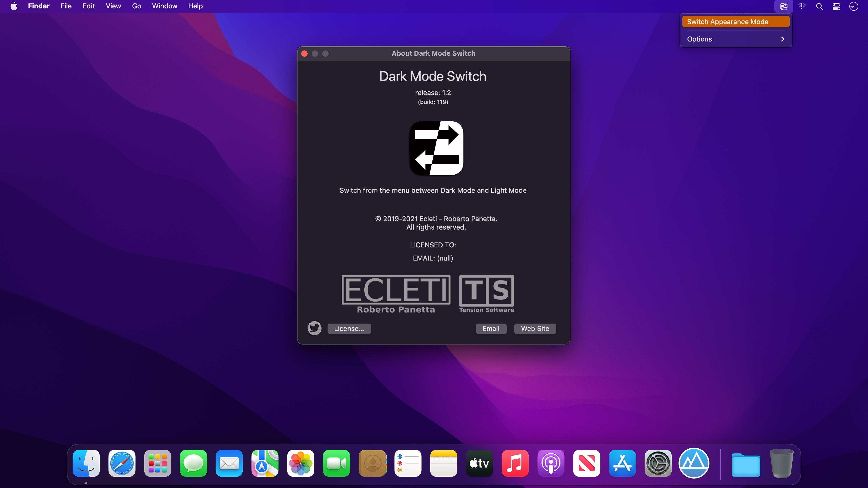868x488 pixels.
Task: Open the Go menu
Action: point(136,6)
